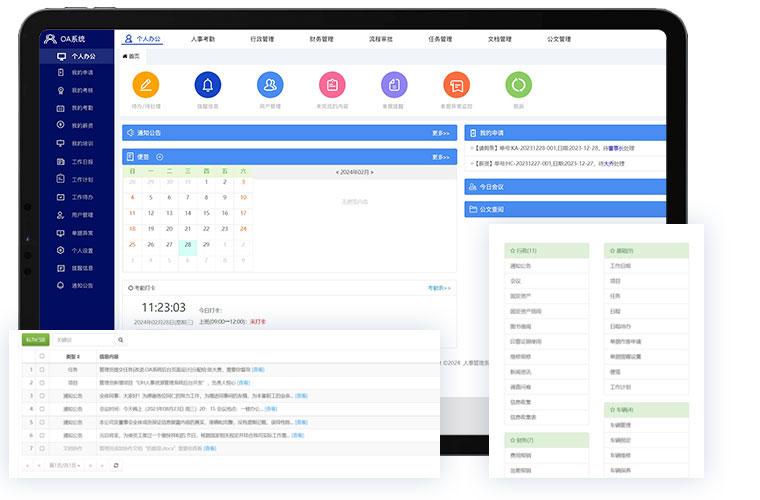Image resolution: width=760 pixels, height=500 pixels.
Task: Open the orange-red document monitor shortcut icon
Action: (456, 84)
